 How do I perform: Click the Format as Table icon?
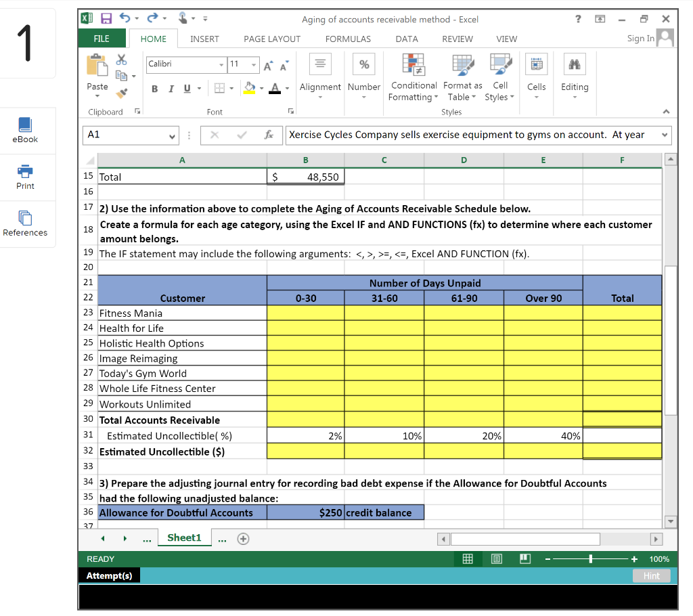click(x=462, y=64)
